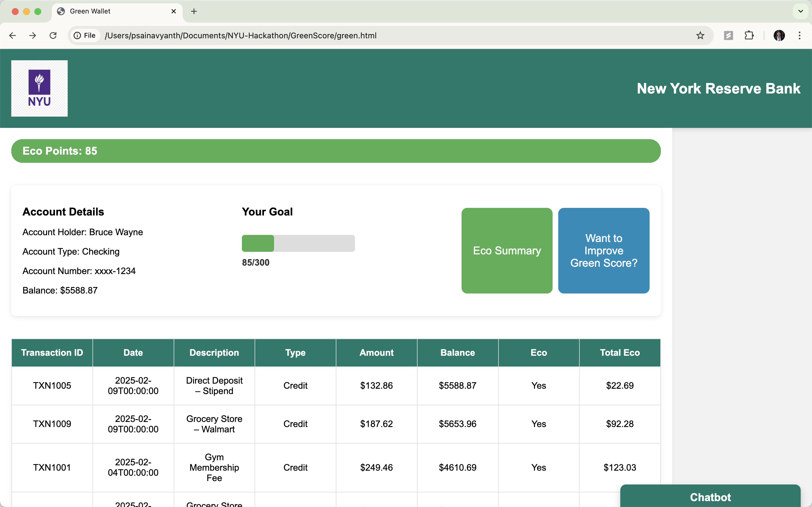Click the file info icon in address bar
This screenshot has width=812, height=507.
click(78, 35)
